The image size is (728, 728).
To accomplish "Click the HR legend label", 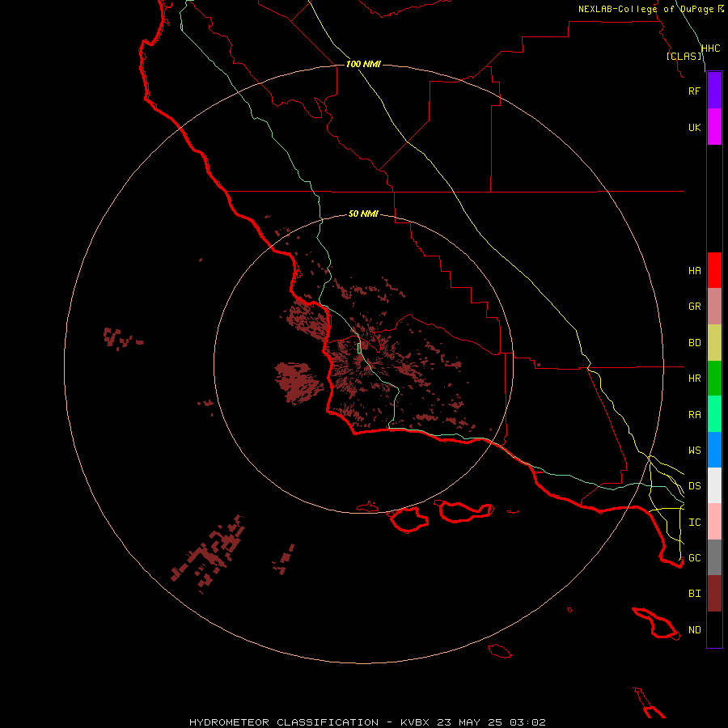I will tap(694, 379).
